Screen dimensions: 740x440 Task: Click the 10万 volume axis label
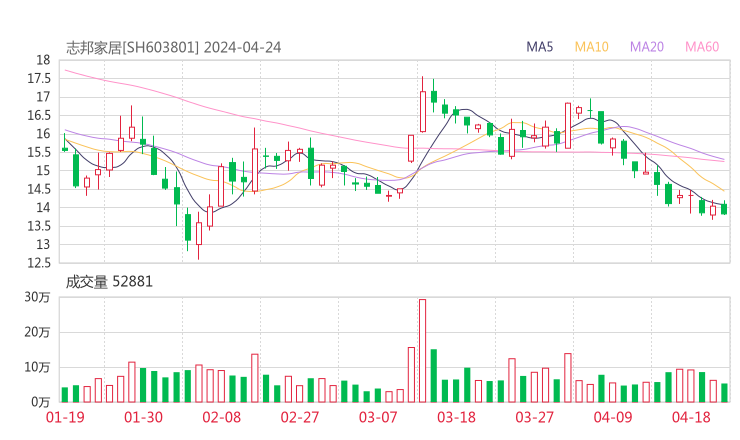[x=37, y=367]
